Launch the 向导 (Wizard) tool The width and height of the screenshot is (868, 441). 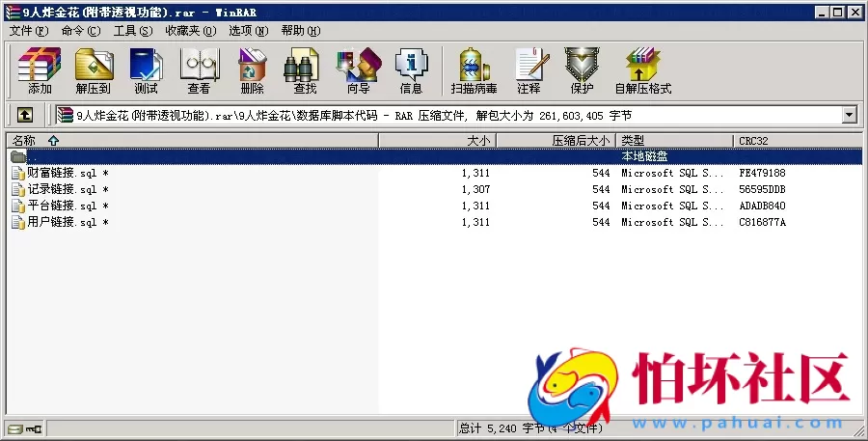point(358,70)
